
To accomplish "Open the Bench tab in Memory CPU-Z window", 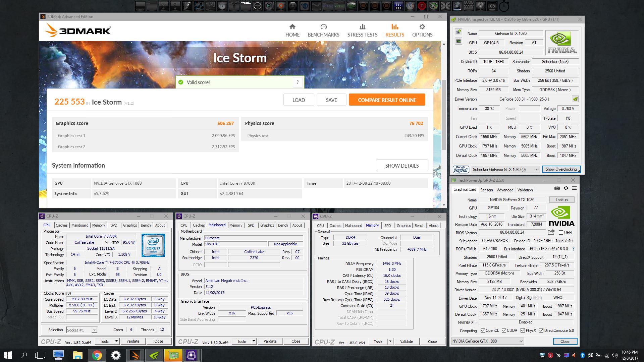I will pos(419,226).
